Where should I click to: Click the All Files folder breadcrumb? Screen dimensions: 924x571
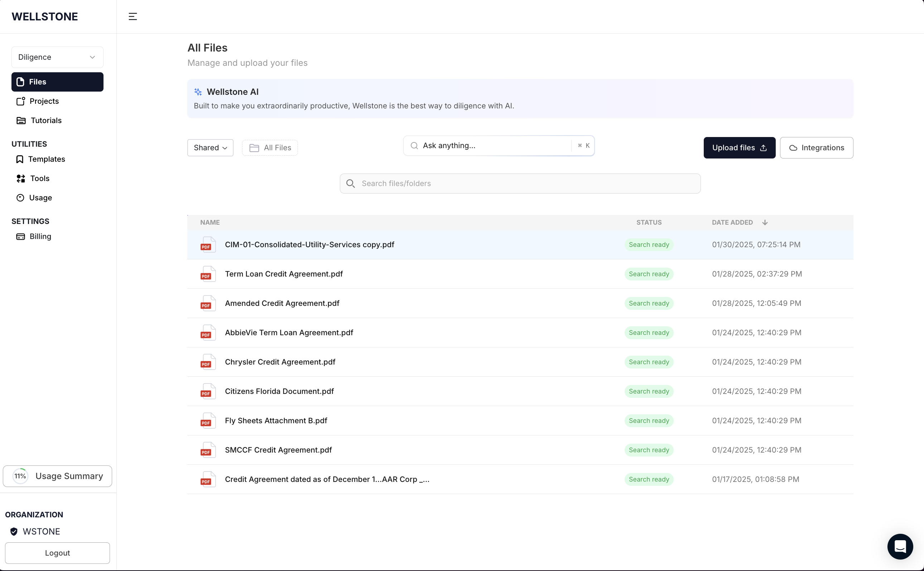pyautogui.click(x=270, y=148)
